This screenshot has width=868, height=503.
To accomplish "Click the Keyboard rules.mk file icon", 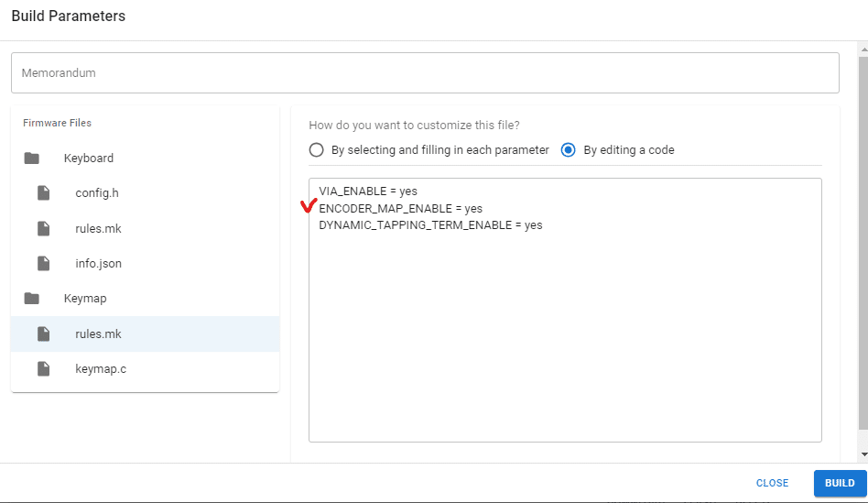I will tap(43, 228).
